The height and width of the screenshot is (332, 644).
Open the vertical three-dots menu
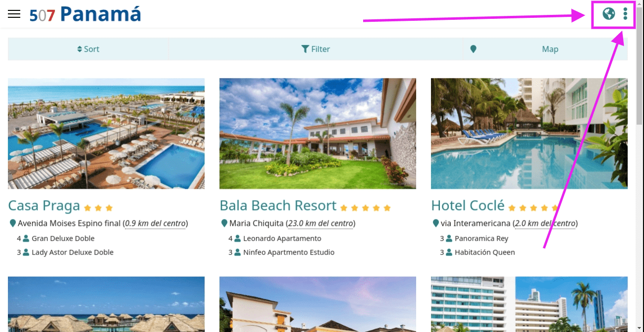click(x=626, y=13)
